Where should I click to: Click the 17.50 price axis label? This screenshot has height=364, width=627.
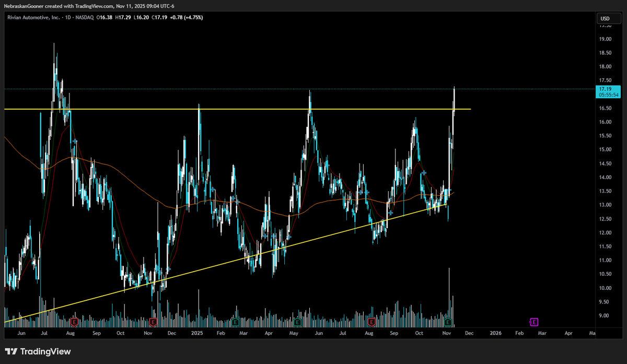point(606,80)
